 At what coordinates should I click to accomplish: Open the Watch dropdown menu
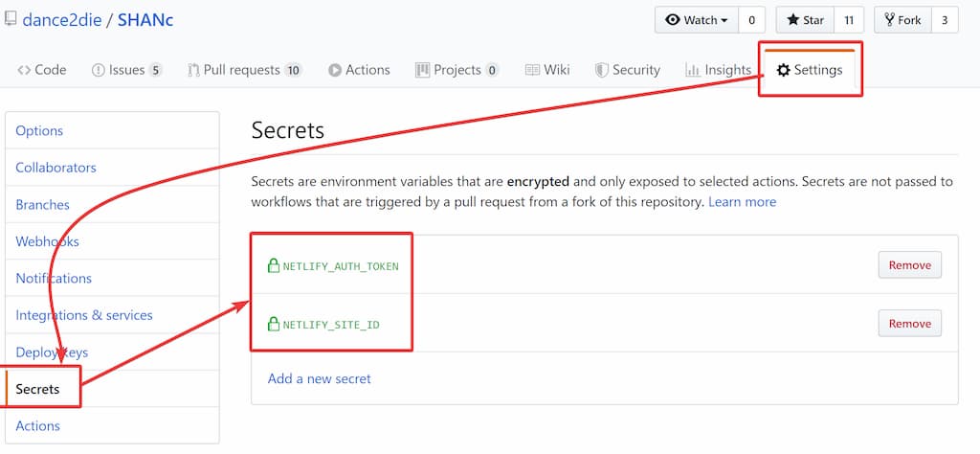point(696,20)
